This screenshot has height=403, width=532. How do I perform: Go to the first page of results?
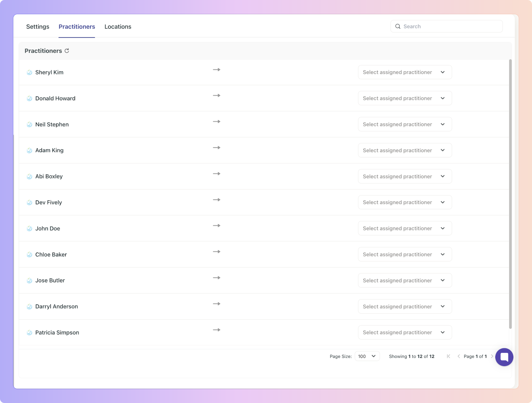point(448,356)
